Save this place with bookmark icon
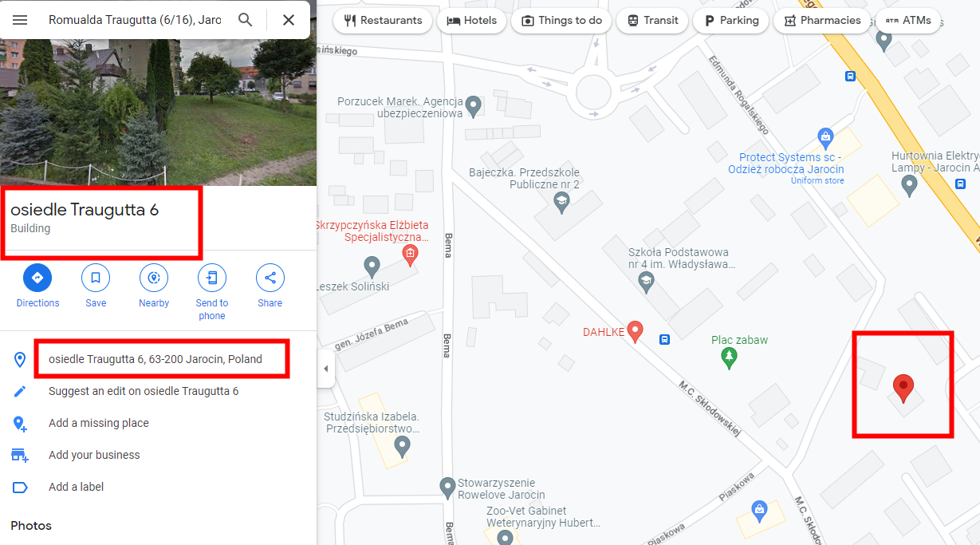Screen dimensions: 980x545 click(x=96, y=278)
